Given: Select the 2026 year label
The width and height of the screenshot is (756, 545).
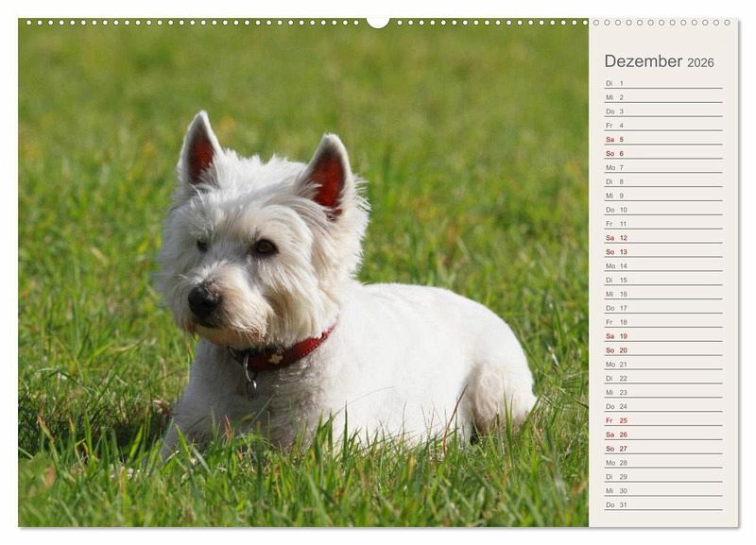Looking at the screenshot, I should (x=700, y=63).
